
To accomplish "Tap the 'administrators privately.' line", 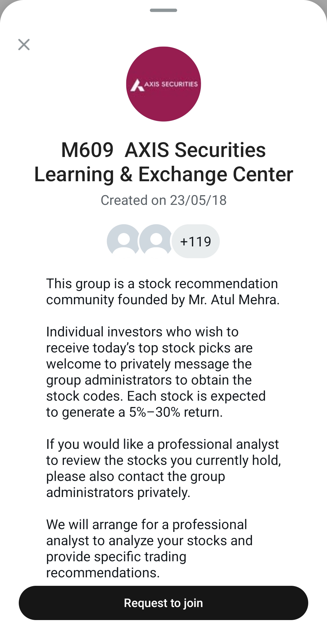I will point(118,492).
